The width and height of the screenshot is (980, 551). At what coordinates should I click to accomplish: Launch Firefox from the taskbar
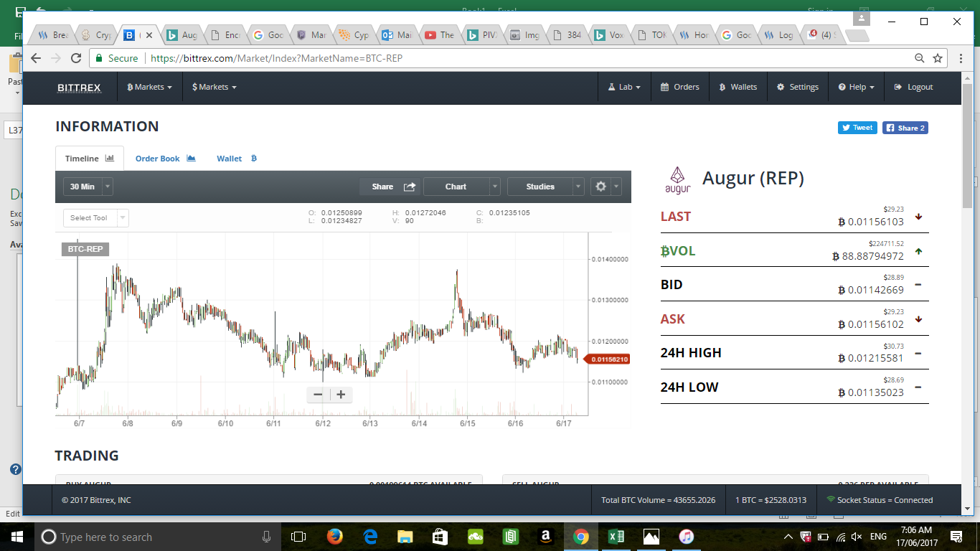[x=334, y=537]
